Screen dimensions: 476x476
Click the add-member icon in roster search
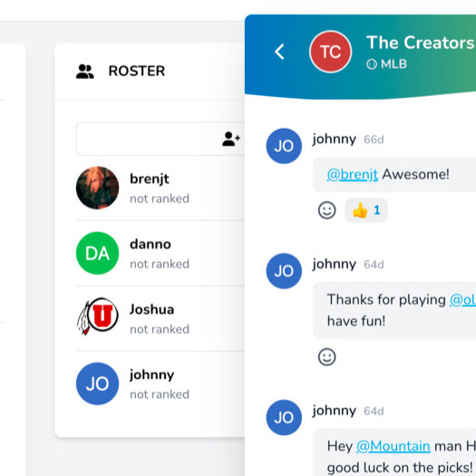(231, 139)
